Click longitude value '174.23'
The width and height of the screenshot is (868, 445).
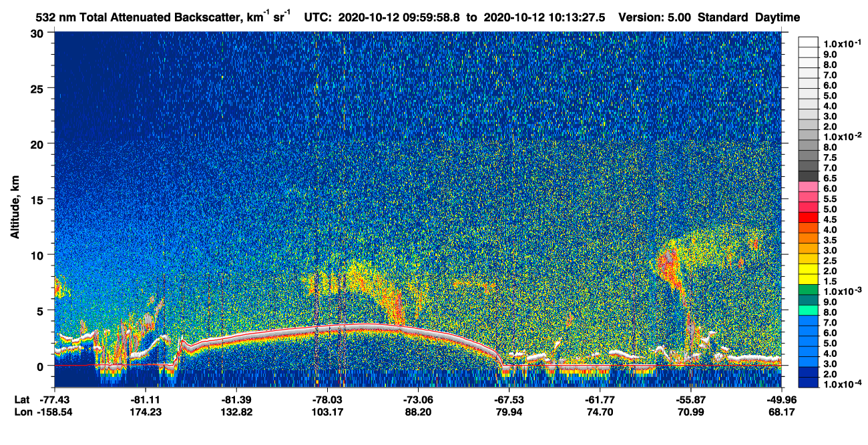point(146,412)
